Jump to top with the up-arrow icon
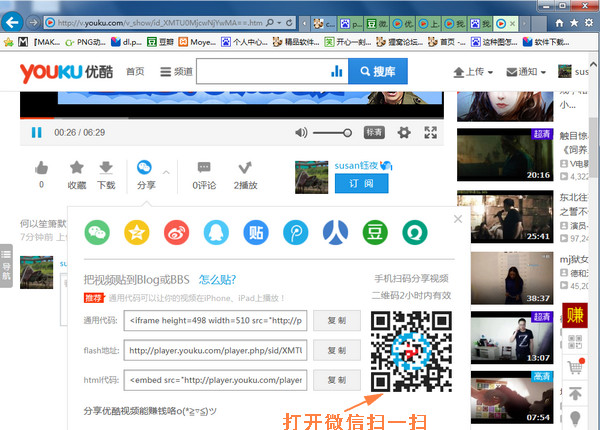Image resolution: width=600 pixels, height=430 pixels. click(x=575, y=393)
